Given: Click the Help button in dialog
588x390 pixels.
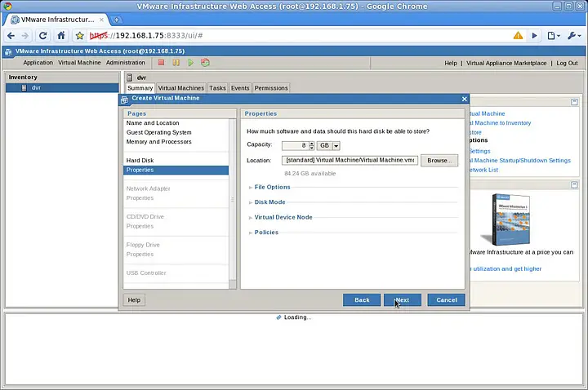Looking at the screenshot, I should (134, 300).
